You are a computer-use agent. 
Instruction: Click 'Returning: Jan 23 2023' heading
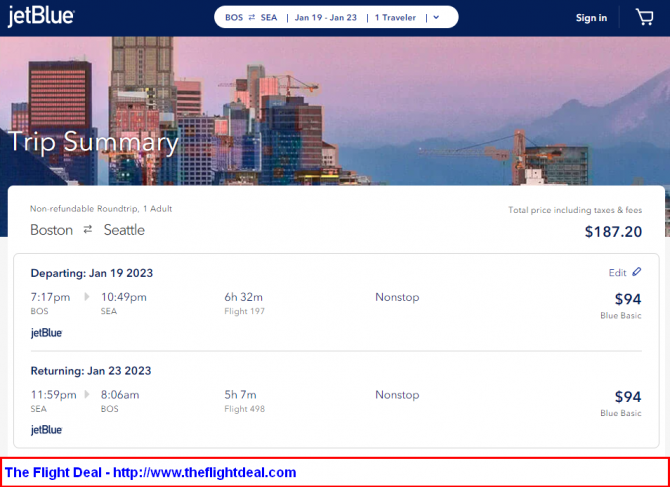point(91,370)
